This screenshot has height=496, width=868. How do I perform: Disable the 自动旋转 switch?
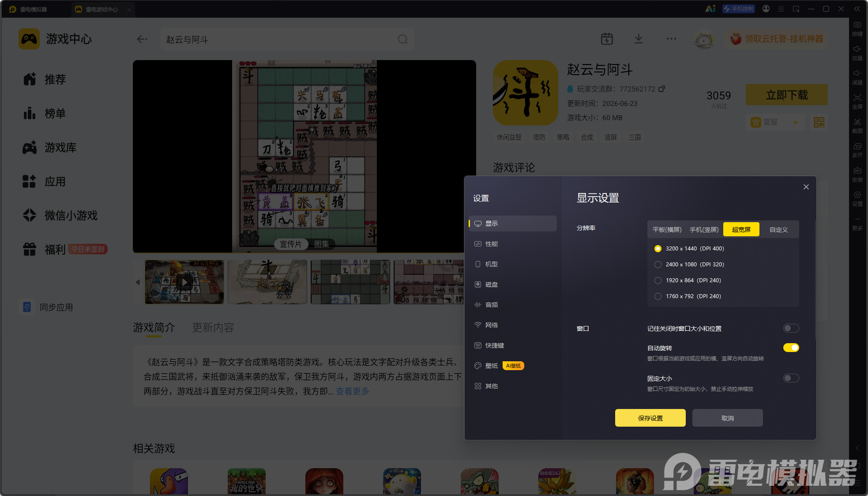[791, 348]
